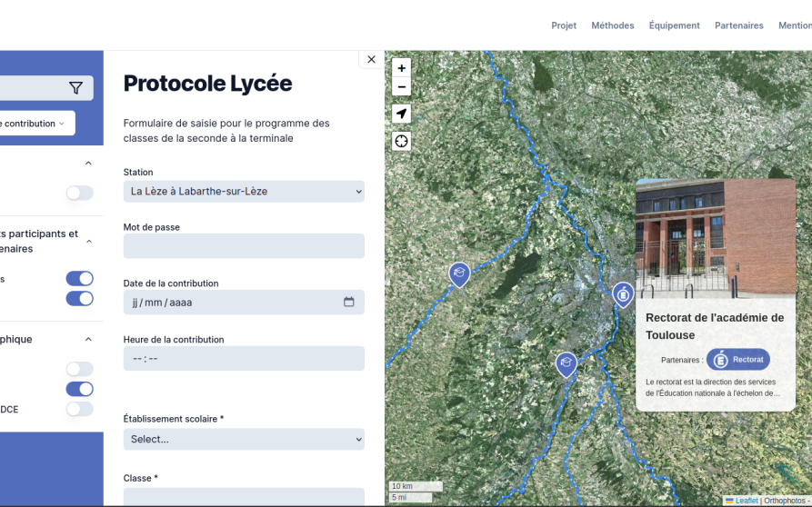The image size is (812, 507).
Task: Click the Classe input field
Action: click(244, 497)
